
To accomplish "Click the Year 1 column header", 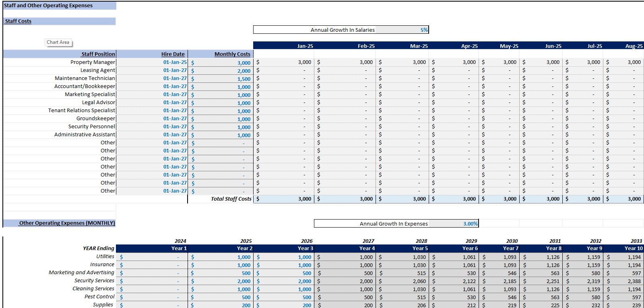I will [x=179, y=248].
